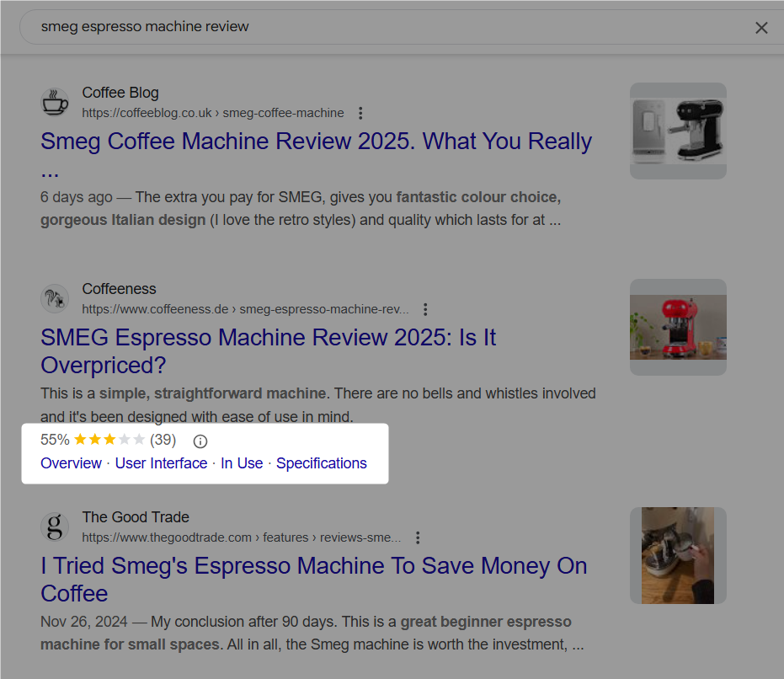The width and height of the screenshot is (784, 679).
Task: Click the info icon beside rating (39)
Action: click(x=200, y=441)
